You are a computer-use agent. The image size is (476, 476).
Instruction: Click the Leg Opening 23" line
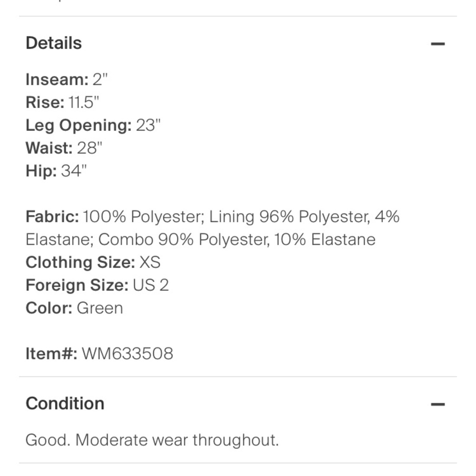point(93,125)
